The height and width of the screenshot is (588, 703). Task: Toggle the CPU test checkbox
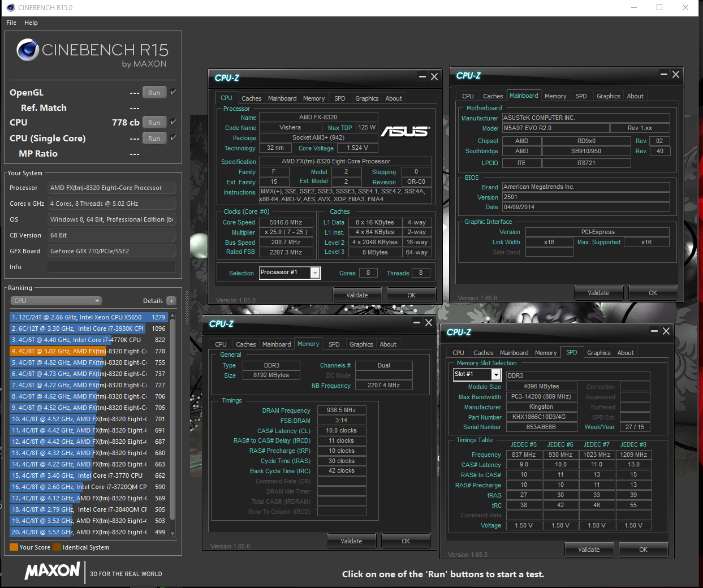click(x=173, y=122)
